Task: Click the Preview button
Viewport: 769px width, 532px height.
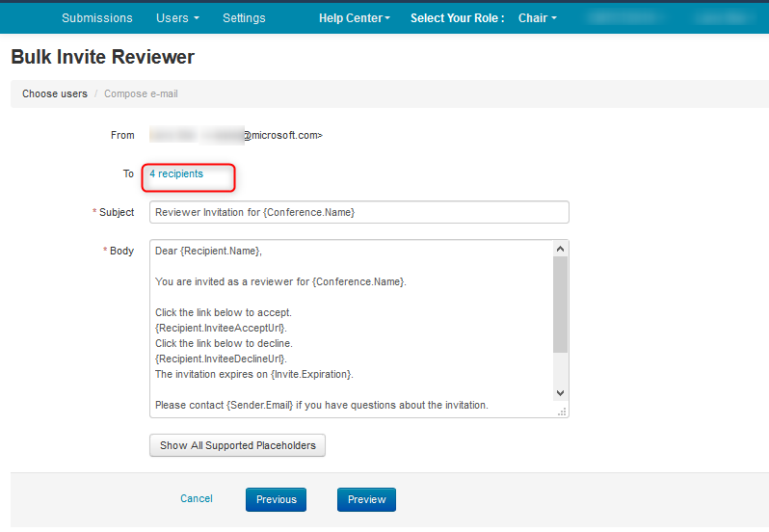Action: tap(366, 499)
